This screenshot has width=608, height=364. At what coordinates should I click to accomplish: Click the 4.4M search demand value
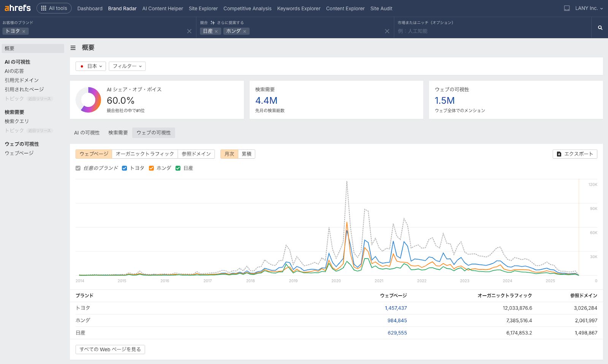[266, 101]
